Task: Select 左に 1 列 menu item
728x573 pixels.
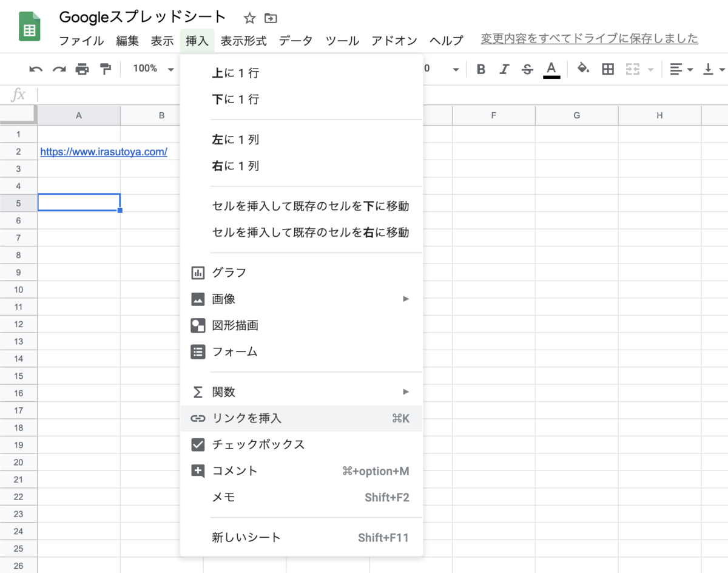Action: 302,140
